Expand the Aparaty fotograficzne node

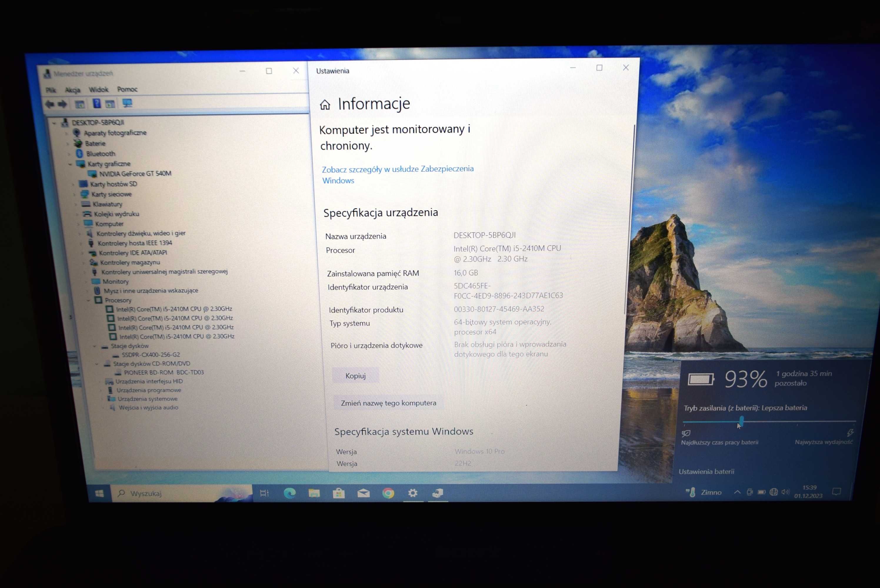67,133
